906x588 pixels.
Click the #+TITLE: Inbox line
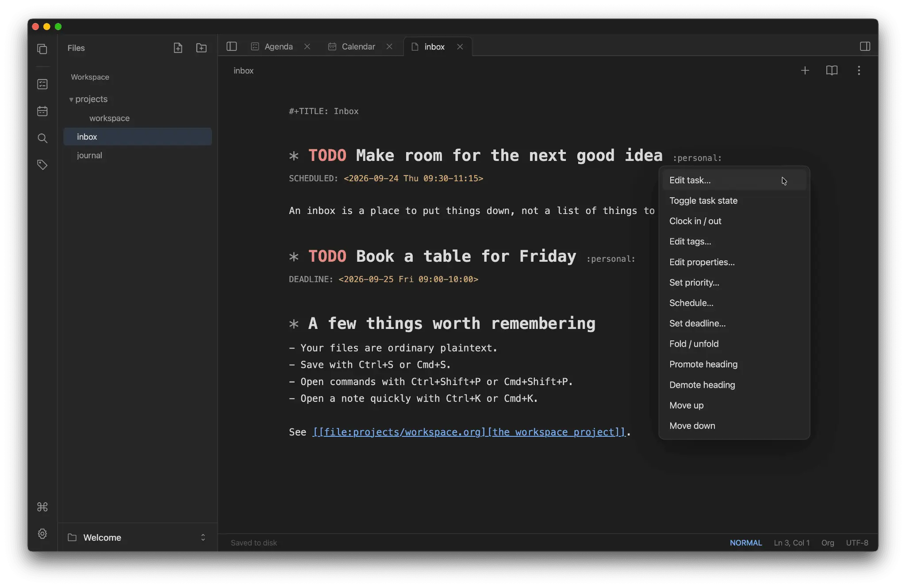[324, 111]
